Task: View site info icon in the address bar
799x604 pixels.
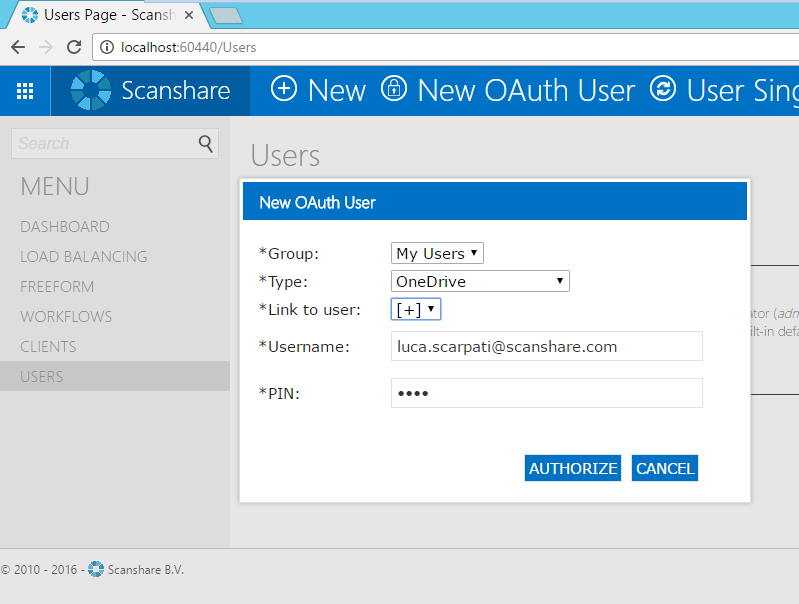Action: tap(106, 47)
